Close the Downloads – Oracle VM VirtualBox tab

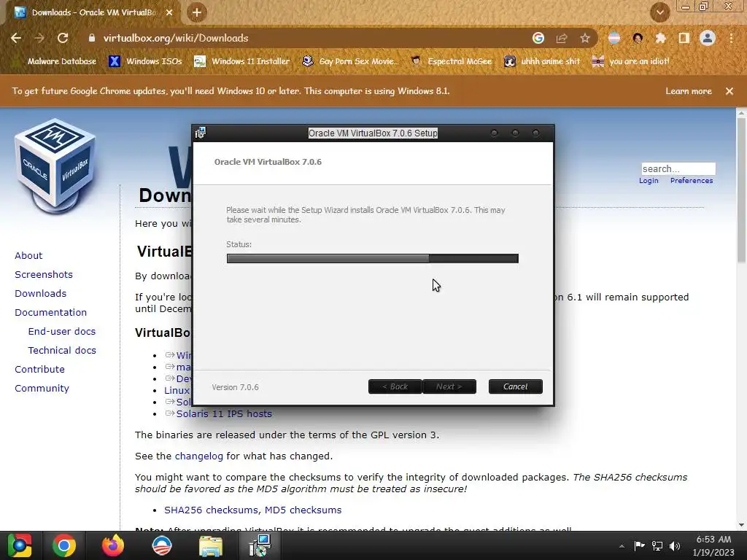[x=169, y=12]
